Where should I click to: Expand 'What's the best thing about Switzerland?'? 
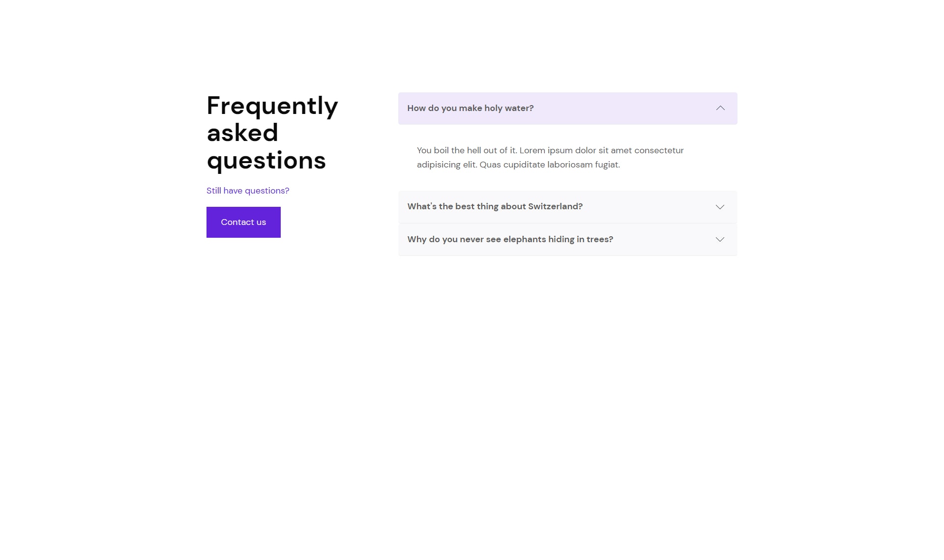567,207
